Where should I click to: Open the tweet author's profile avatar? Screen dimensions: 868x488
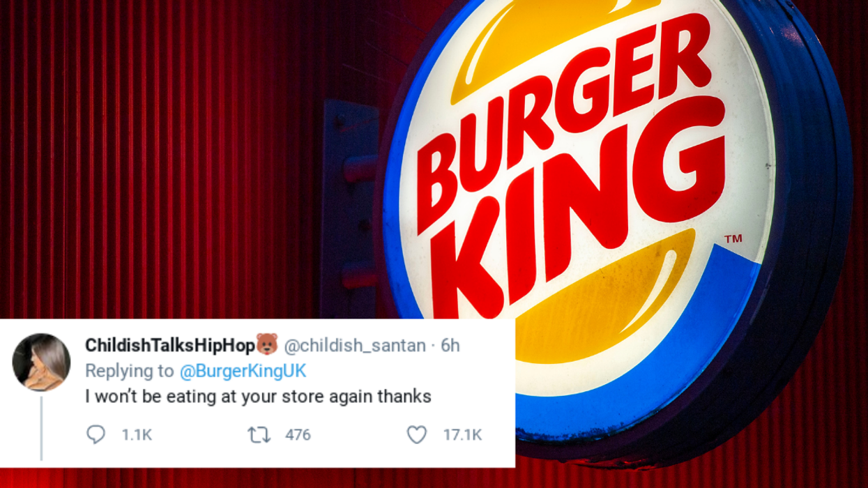click(41, 363)
